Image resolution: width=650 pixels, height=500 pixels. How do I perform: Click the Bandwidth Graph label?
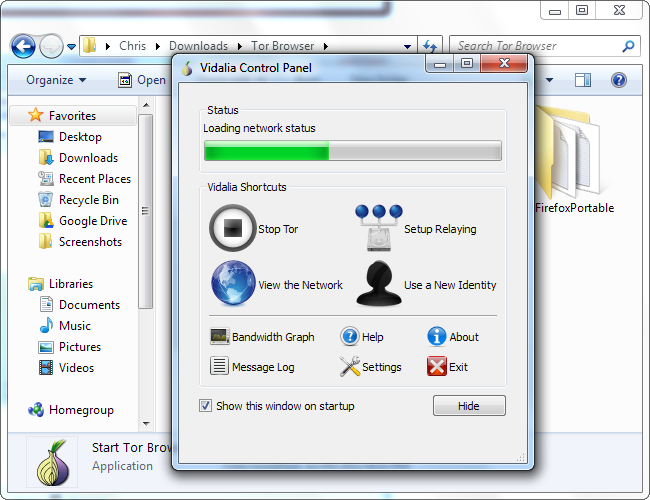pyautogui.click(x=273, y=337)
